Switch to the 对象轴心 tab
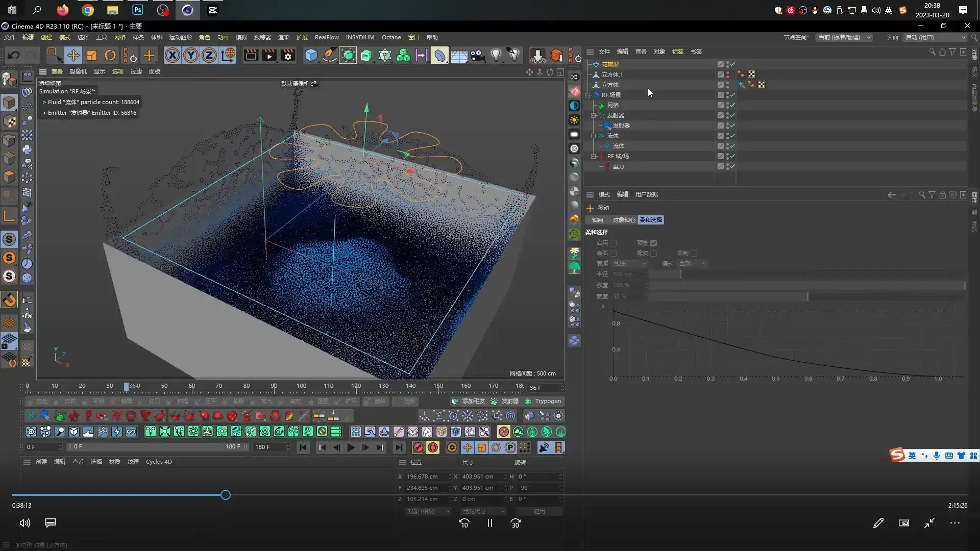Screen dimensions: 980x551 623,220
